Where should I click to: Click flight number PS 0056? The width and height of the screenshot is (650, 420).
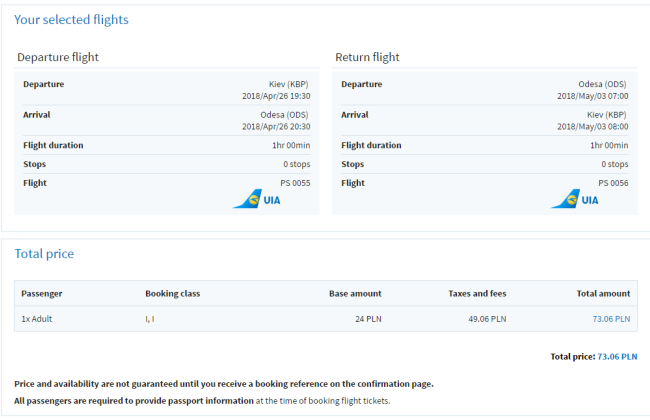(613, 183)
